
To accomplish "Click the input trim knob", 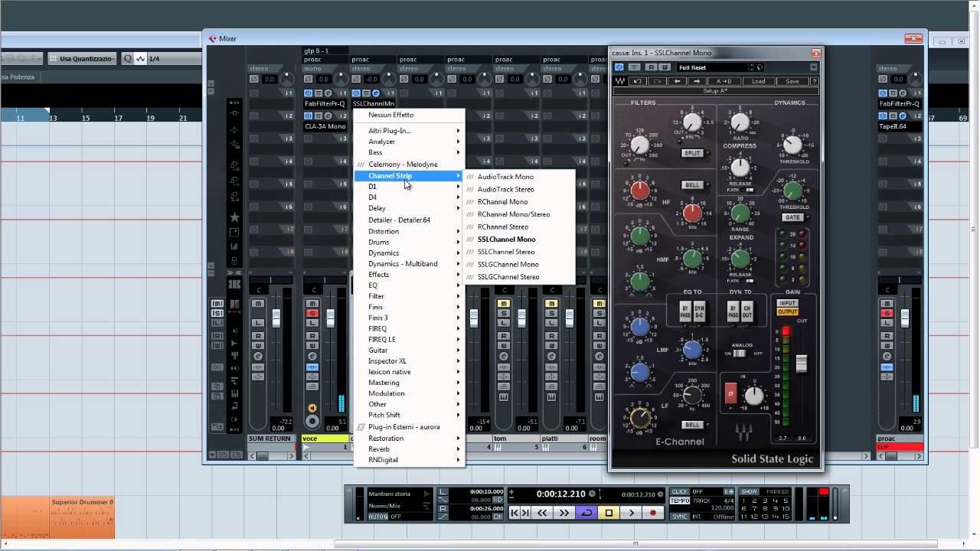I will click(x=755, y=396).
